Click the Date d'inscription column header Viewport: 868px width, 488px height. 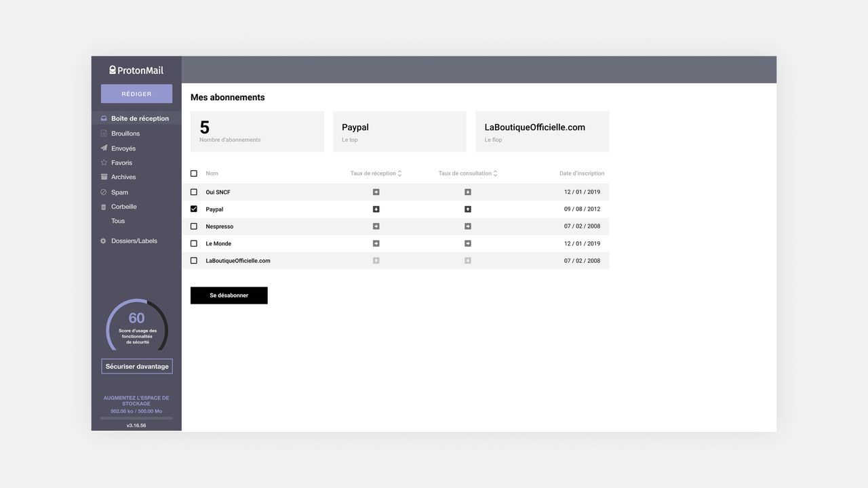pyautogui.click(x=582, y=174)
